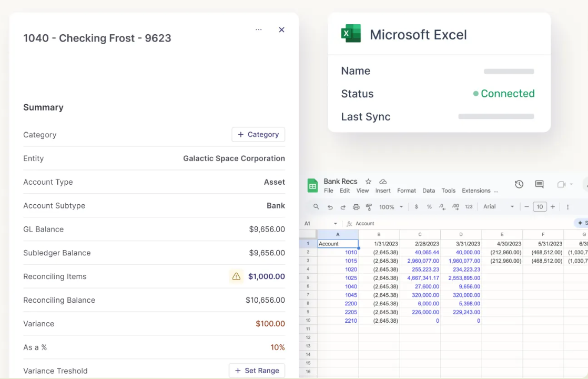Click the print icon in Sheets toolbar
588x379 pixels.
click(x=356, y=207)
